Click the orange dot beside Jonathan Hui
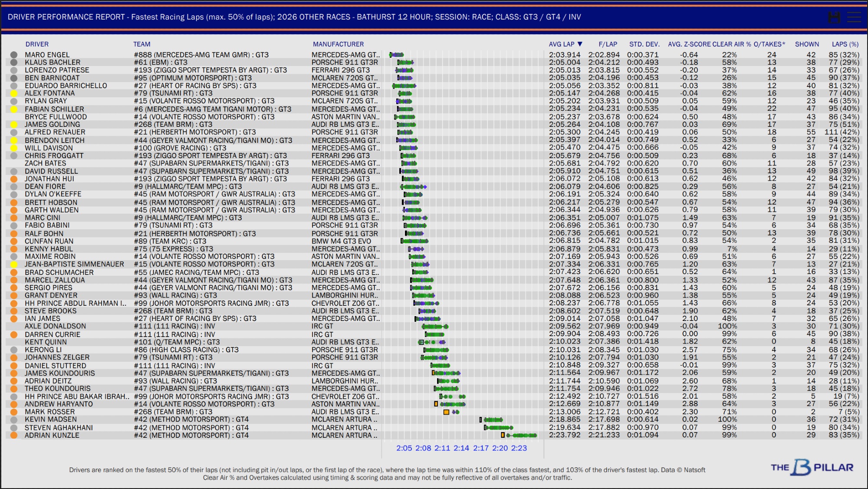The image size is (868, 489). pos(14,179)
